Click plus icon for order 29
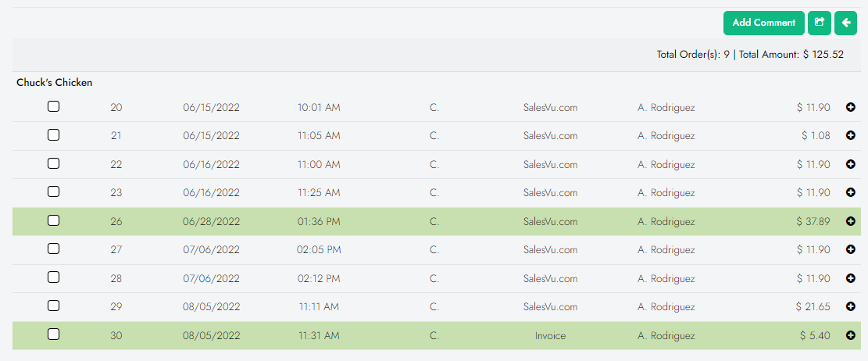This screenshot has width=868, height=361. tap(851, 306)
